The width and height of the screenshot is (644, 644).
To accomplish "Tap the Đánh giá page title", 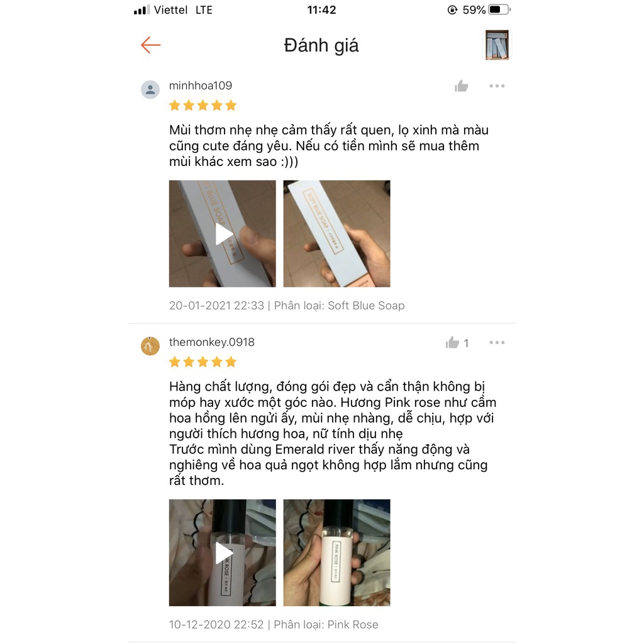I will coord(321,45).
